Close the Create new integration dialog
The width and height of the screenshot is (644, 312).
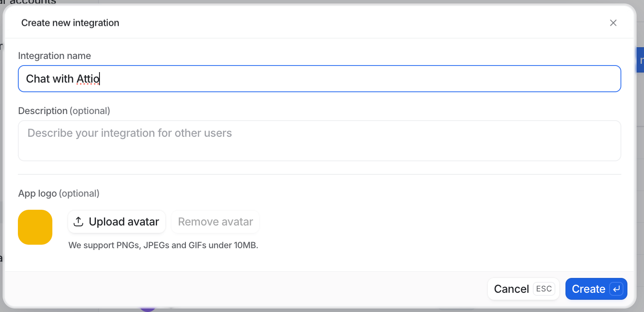[613, 23]
